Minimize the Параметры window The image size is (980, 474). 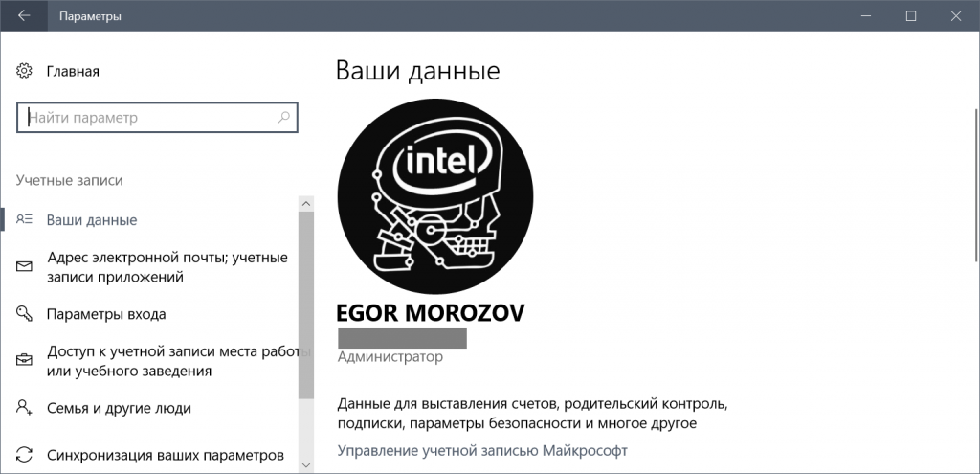pos(865,16)
